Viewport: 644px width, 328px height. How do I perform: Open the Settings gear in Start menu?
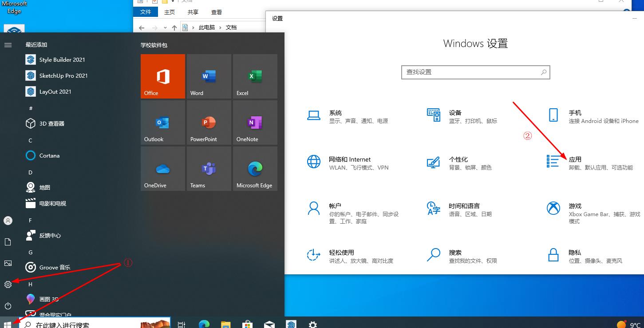tap(8, 285)
